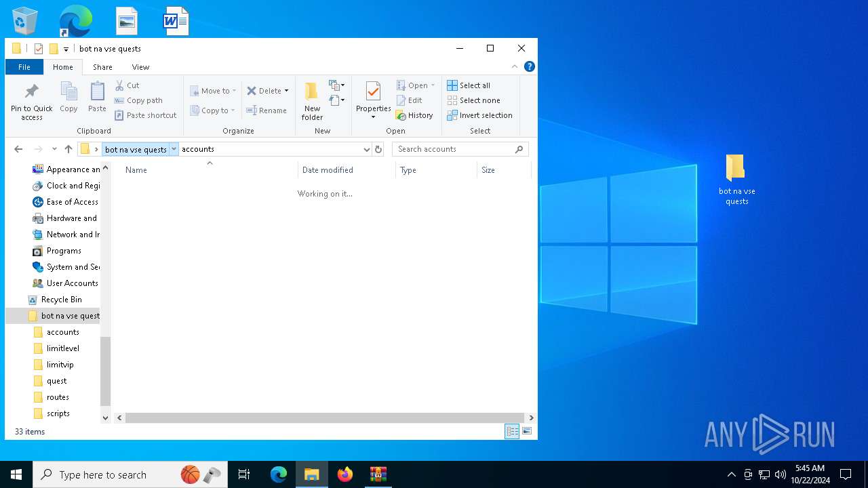868x488 pixels.
Task: Click the Properties quick access toolbar icon
Action: pyautogui.click(x=39, y=49)
